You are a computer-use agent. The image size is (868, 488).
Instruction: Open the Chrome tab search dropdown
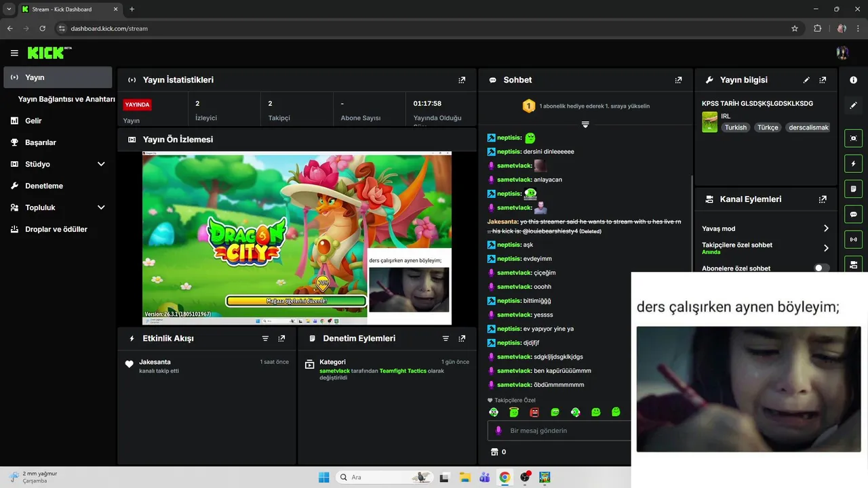pyautogui.click(x=9, y=9)
